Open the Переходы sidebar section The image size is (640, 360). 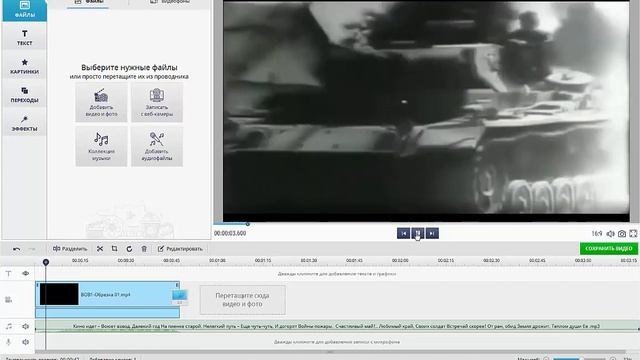pyautogui.click(x=24, y=94)
